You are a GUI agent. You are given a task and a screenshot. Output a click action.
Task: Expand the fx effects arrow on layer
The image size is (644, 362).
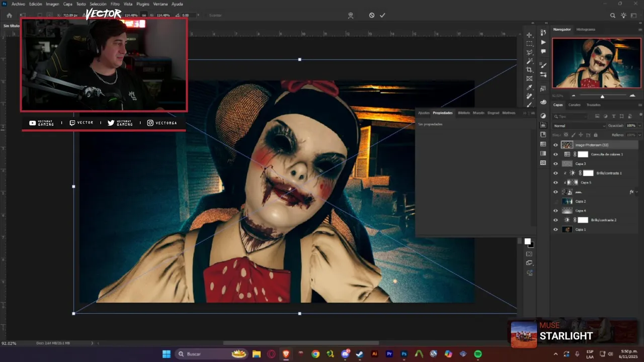pyautogui.click(x=637, y=192)
